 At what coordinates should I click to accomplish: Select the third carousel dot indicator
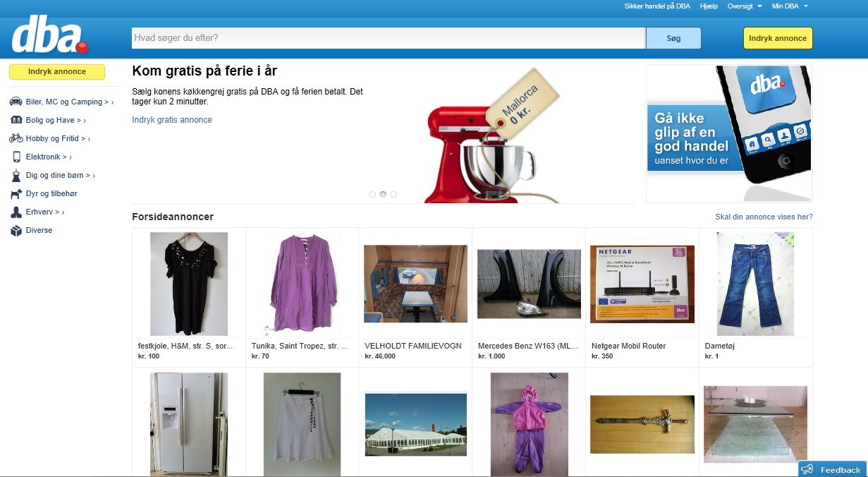coord(393,194)
